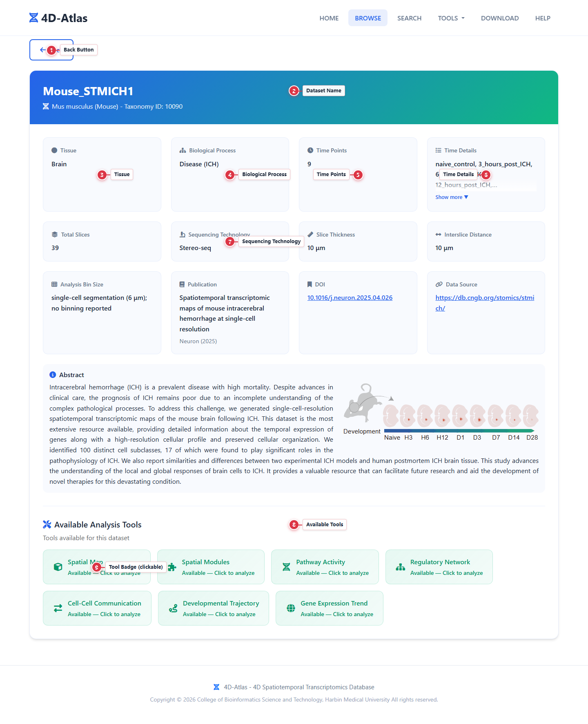Launch the Spatial Modules analysis tool

pos(211,567)
